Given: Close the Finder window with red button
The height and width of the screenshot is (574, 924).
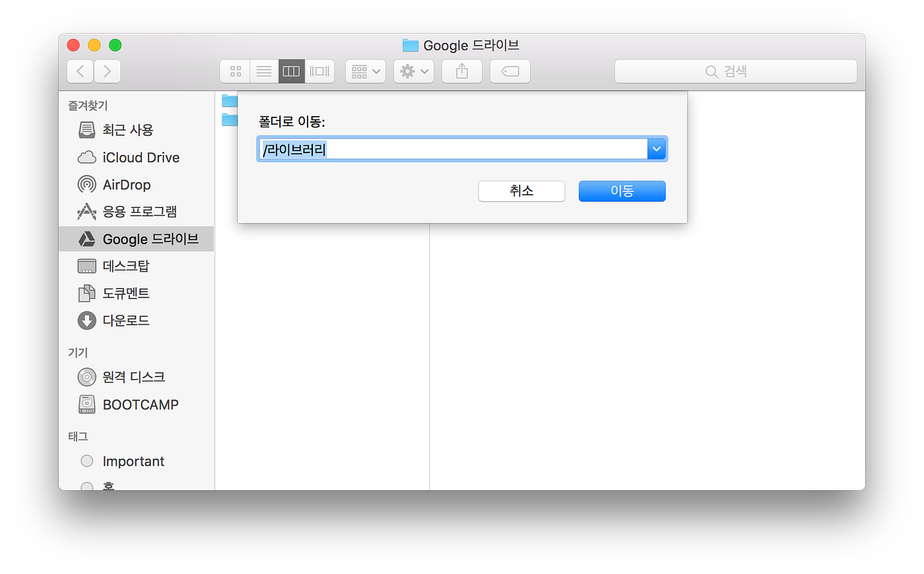Looking at the screenshot, I should (73, 45).
